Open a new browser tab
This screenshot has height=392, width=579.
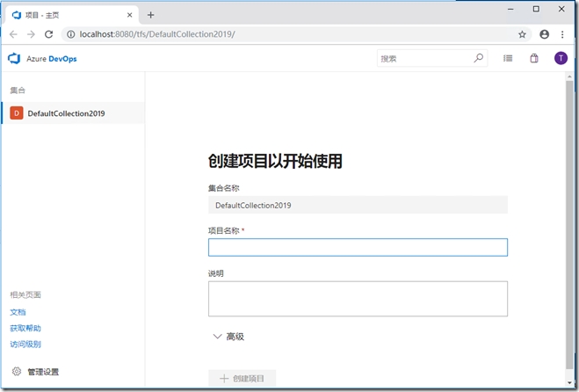point(150,15)
